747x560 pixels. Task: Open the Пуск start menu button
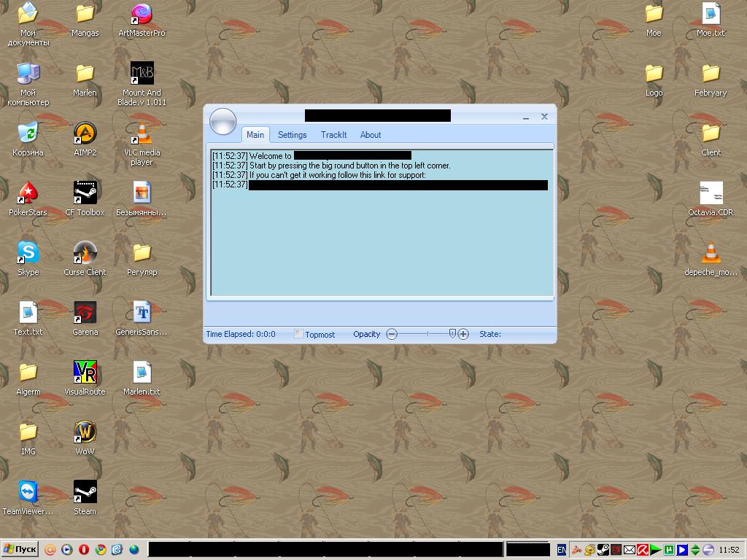pos(20,549)
